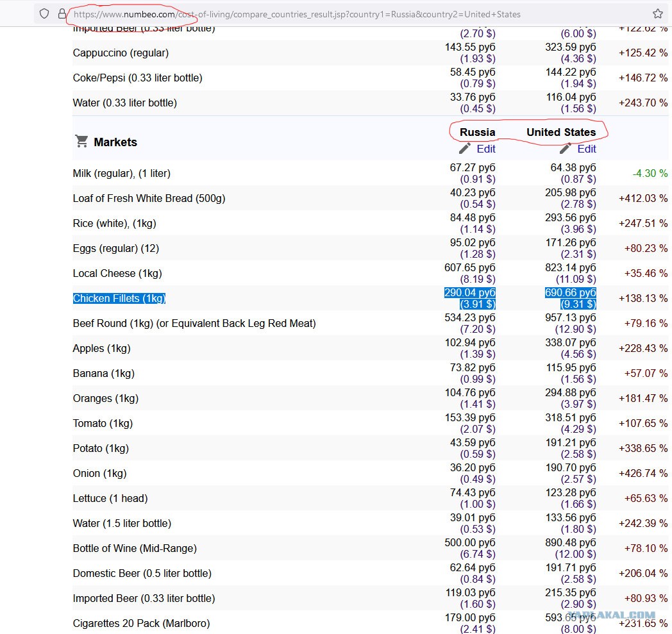672x634 pixels.
Task: Click the Russia column header
Action: tap(478, 132)
